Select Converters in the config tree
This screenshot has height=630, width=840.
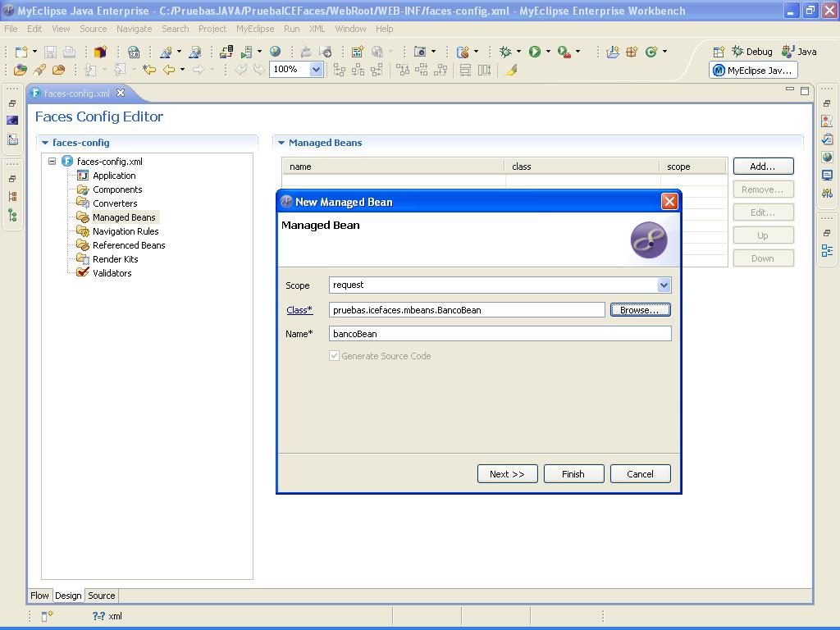(x=115, y=203)
